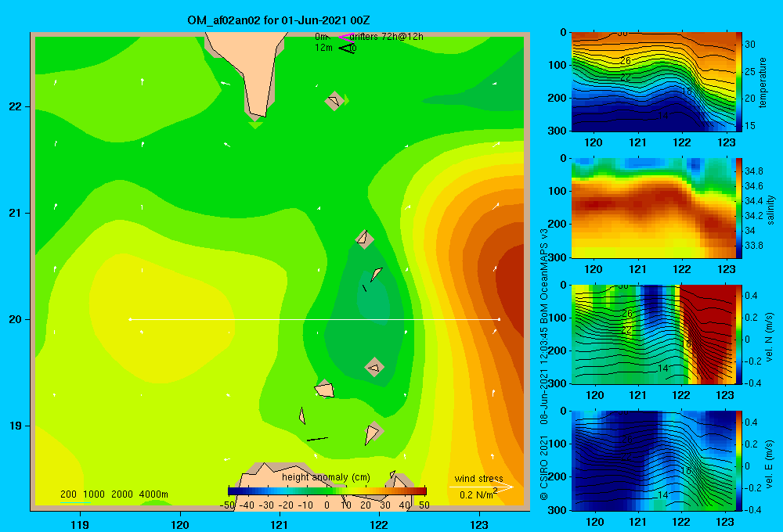This screenshot has width=783, height=532.
Task: Click latitude label 20 on main map
Action: (15, 319)
